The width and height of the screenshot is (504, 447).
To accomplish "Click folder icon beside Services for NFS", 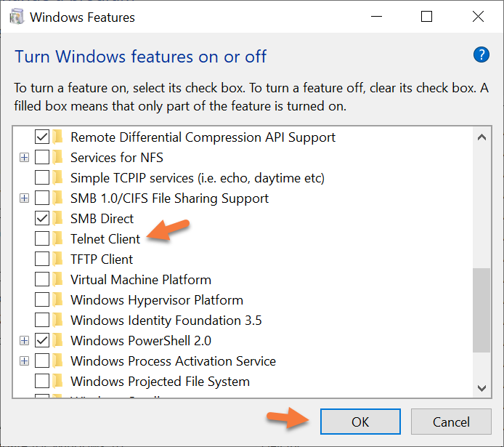I will pos(59,157).
